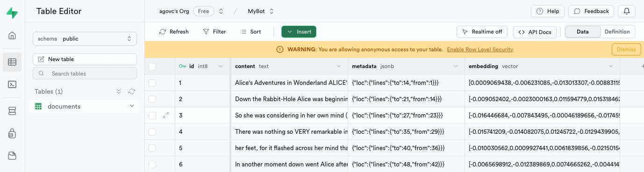Open the SQL Editor terminal icon
Image resolution: width=644 pixels, height=172 pixels.
(12, 84)
